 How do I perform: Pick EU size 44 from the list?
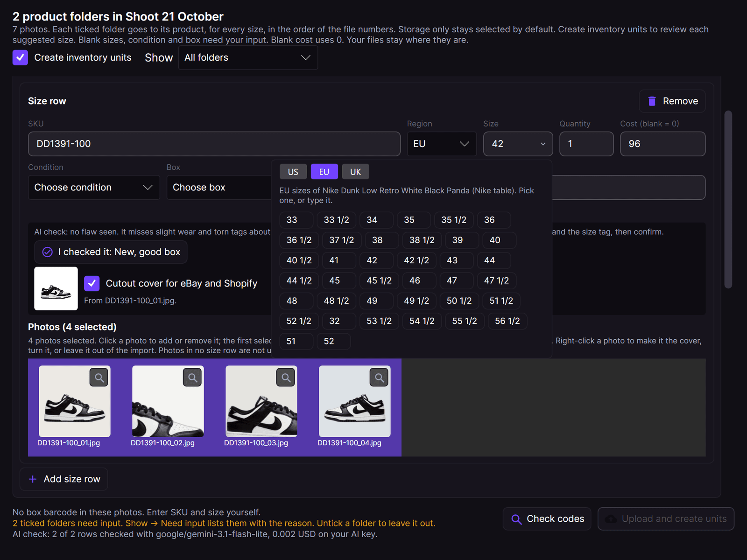[x=494, y=260]
